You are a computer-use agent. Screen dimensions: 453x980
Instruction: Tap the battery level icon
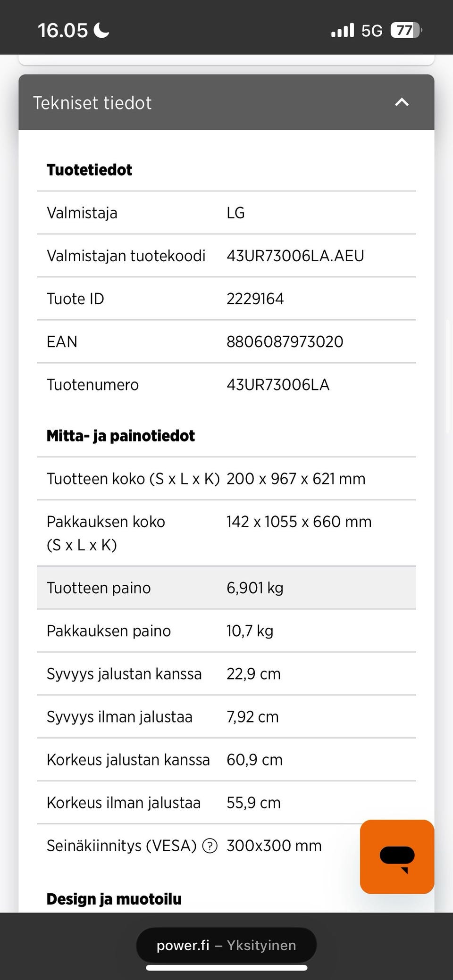[405, 31]
